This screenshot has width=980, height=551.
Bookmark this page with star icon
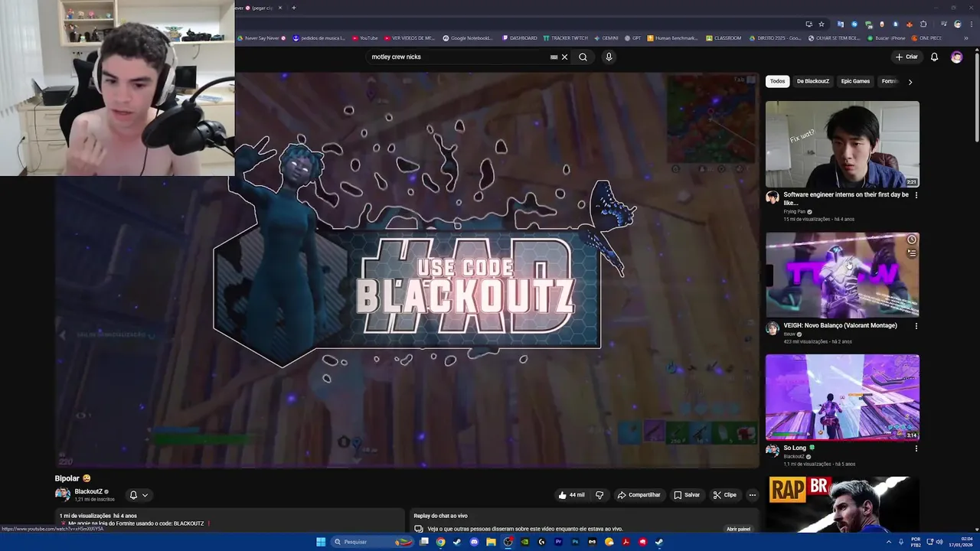click(822, 24)
